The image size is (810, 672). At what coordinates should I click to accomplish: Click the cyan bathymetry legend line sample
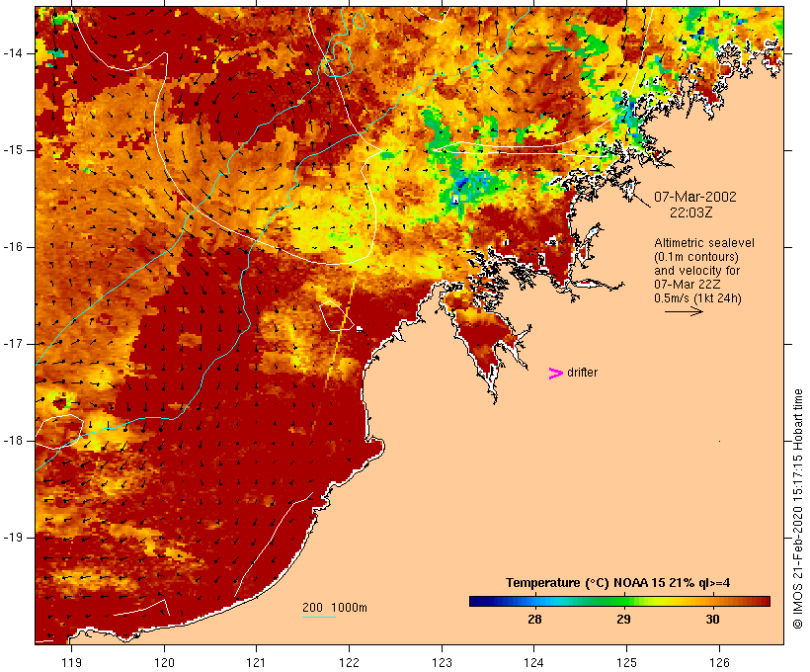pos(319,617)
